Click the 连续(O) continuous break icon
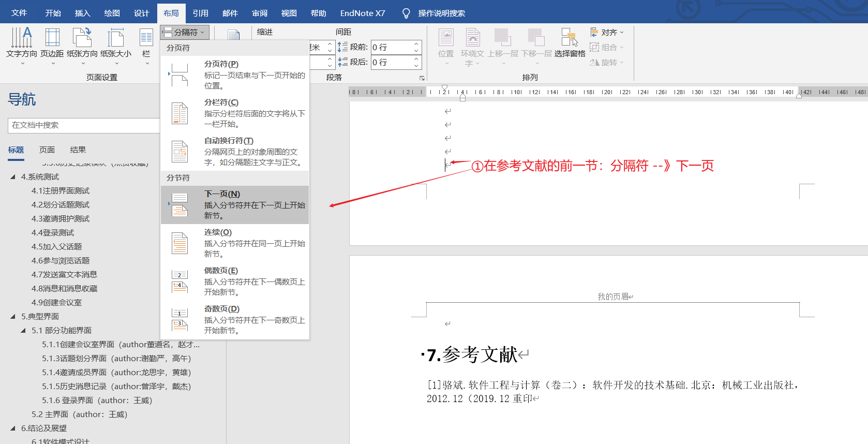The width and height of the screenshot is (868, 444). (179, 243)
